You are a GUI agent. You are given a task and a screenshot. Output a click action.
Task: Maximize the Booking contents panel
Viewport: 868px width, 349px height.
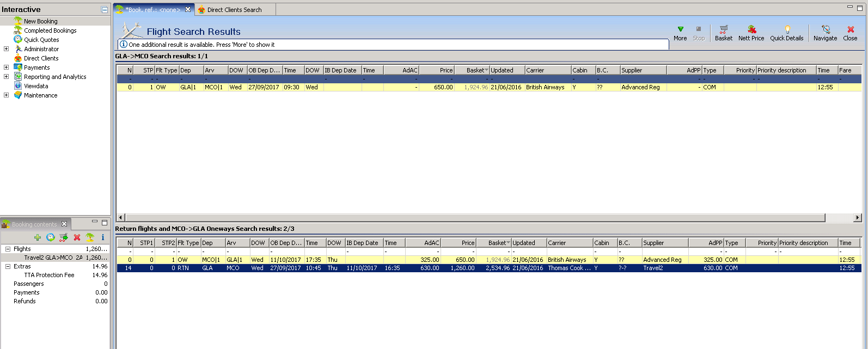[x=105, y=222]
